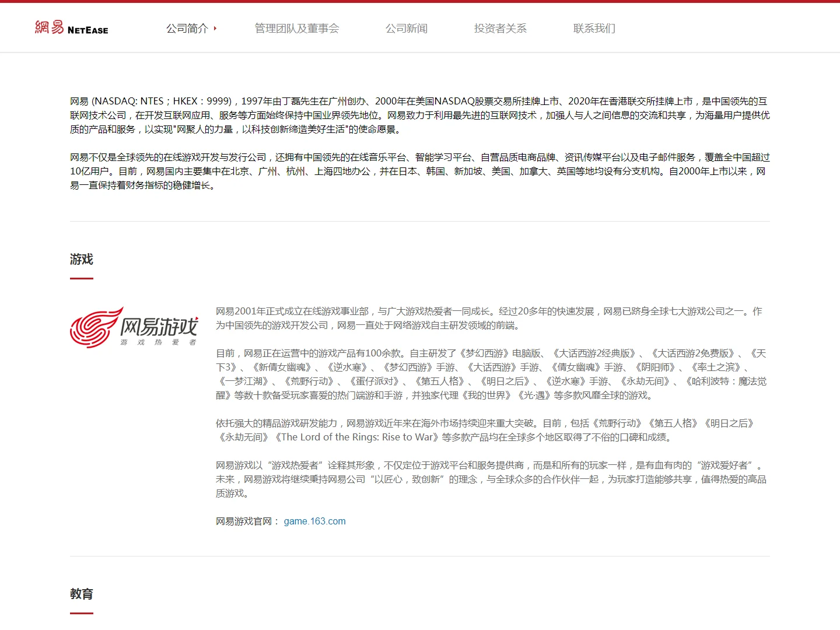
Task: Click the intro paragraph starting 网易 (NASDAQ: NTES
Action: point(420,116)
